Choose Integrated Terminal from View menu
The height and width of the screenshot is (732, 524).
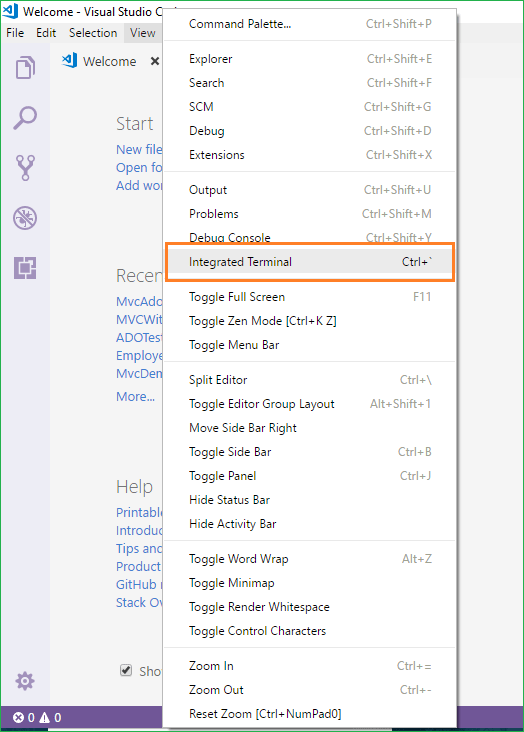pos(310,262)
